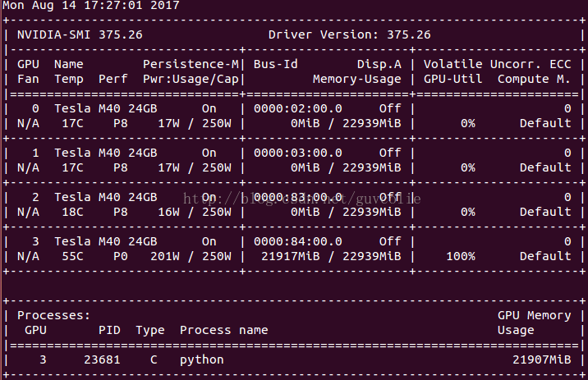
Task: Click the 21917MiB / 22939MiB memory usage
Action: (331, 256)
